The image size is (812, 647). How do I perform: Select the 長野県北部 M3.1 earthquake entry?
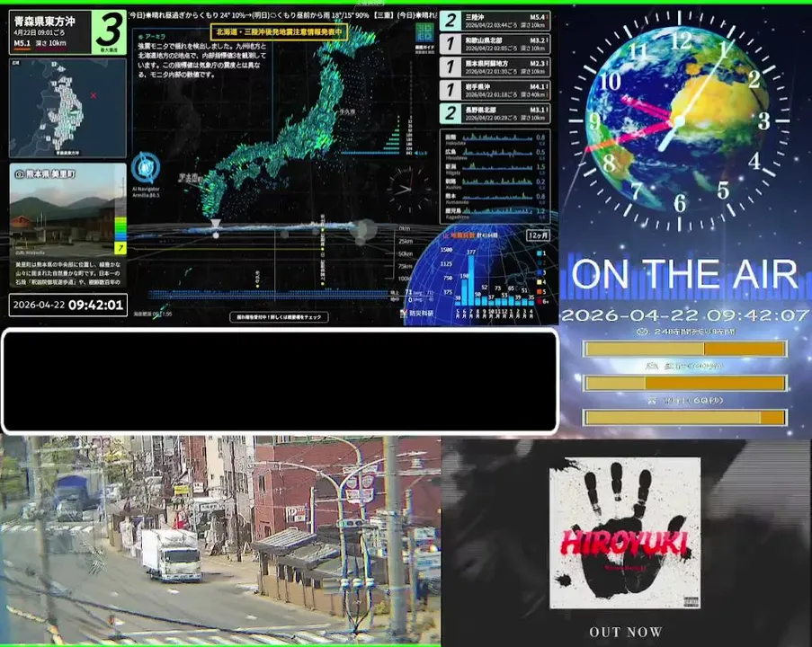point(495,114)
